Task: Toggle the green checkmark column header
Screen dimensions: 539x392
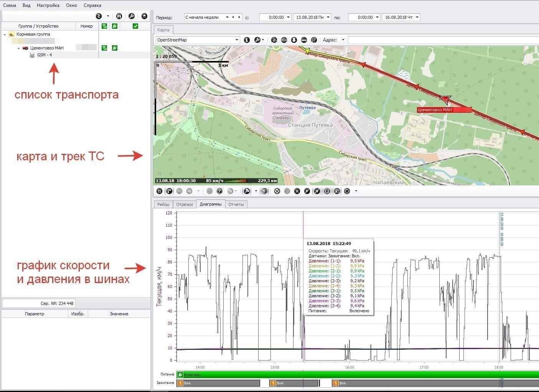Action: coord(135,26)
